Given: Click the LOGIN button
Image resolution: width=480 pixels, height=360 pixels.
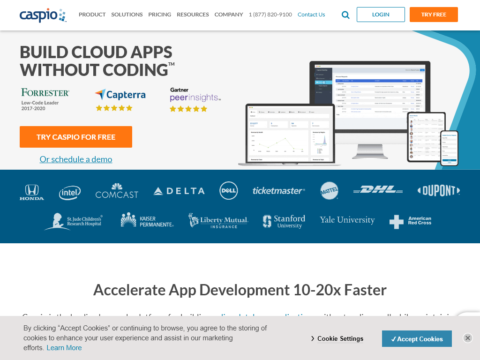Looking at the screenshot, I should pos(381,15).
